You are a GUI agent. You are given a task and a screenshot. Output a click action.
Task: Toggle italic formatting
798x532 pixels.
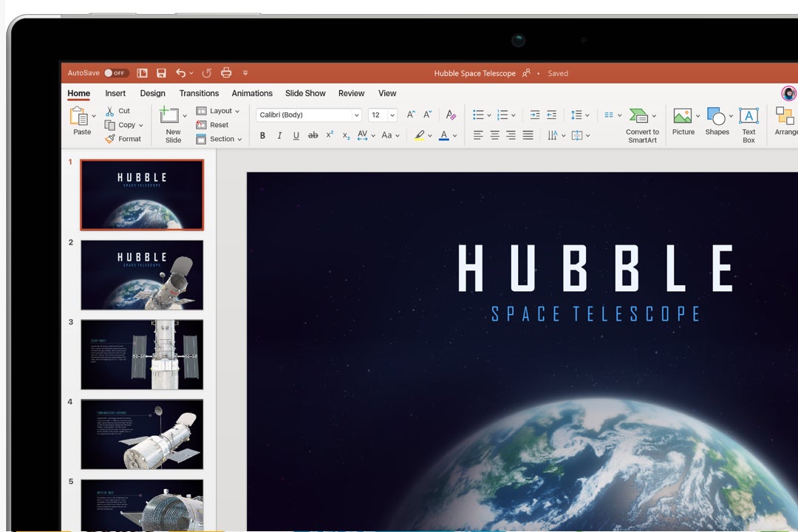tap(279, 136)
